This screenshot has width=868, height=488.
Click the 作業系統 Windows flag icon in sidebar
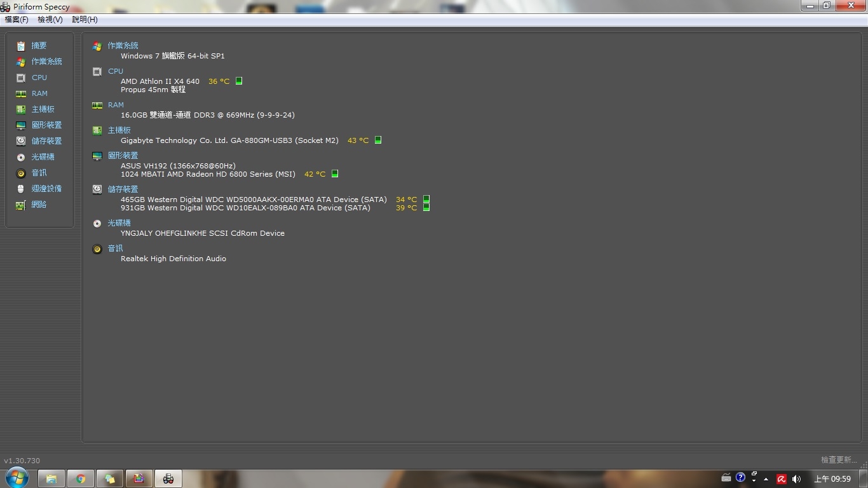pyautogui.click(x=21, y=62)
